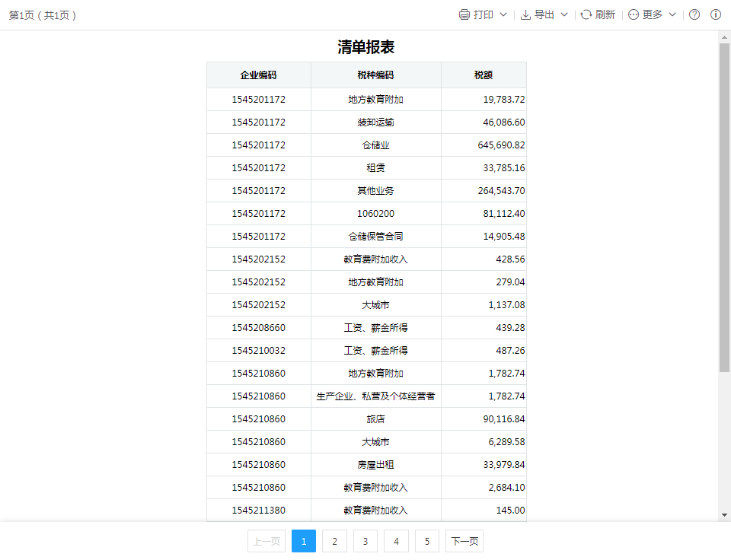This screenshot has height=560, width=731.
Task: Expand the 打印 dropdown arrow
Action: point(503,15)
